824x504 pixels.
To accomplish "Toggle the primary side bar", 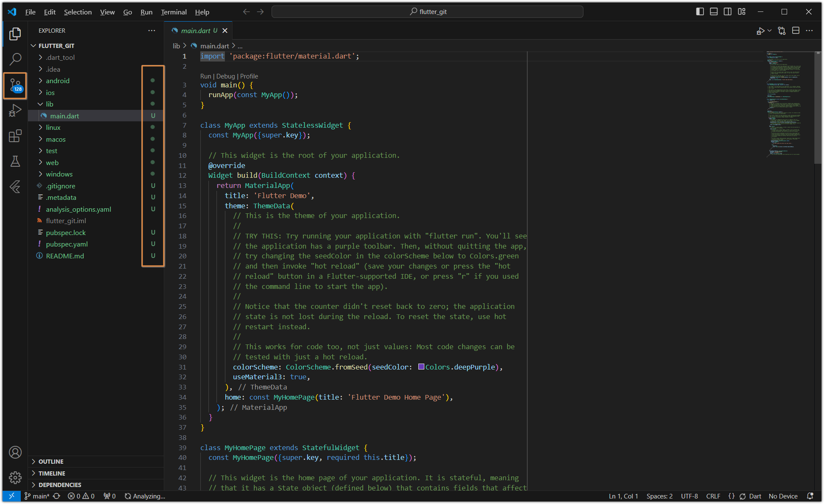I will [x=700, y=12].
